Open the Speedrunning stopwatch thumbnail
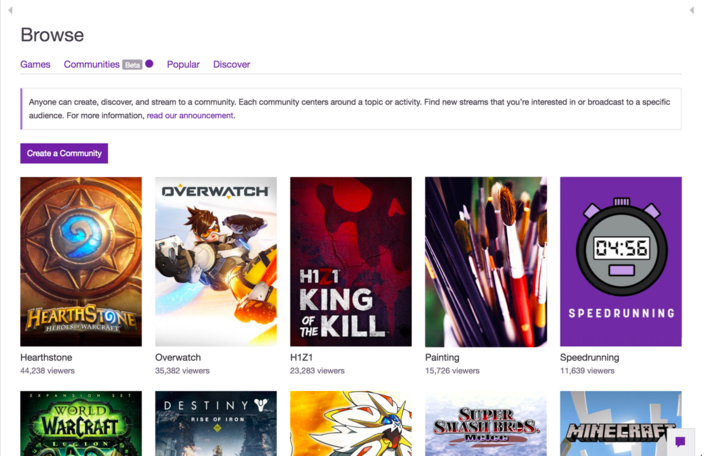This screenshot has height=456, width=720. [x=620, y=261]
